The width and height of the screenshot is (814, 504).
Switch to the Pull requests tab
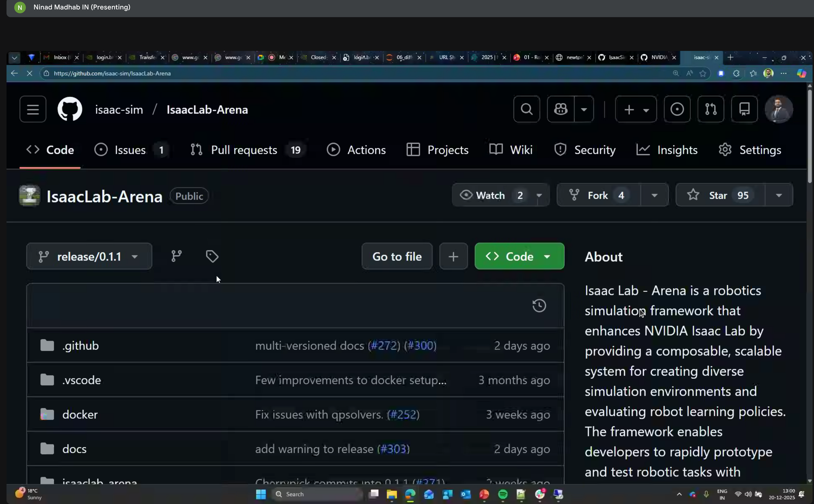click(244, 150)
